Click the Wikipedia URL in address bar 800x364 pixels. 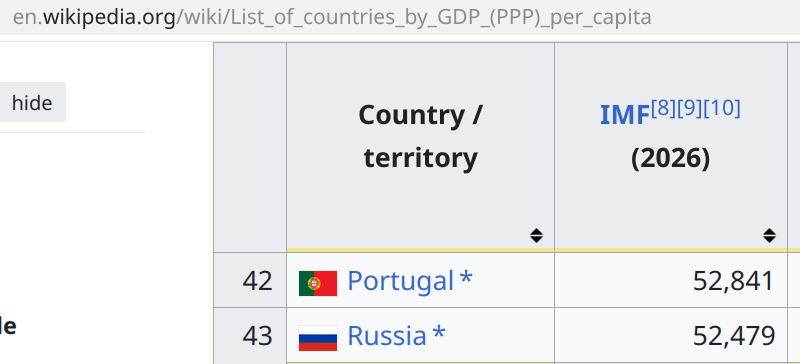(332, 17)
